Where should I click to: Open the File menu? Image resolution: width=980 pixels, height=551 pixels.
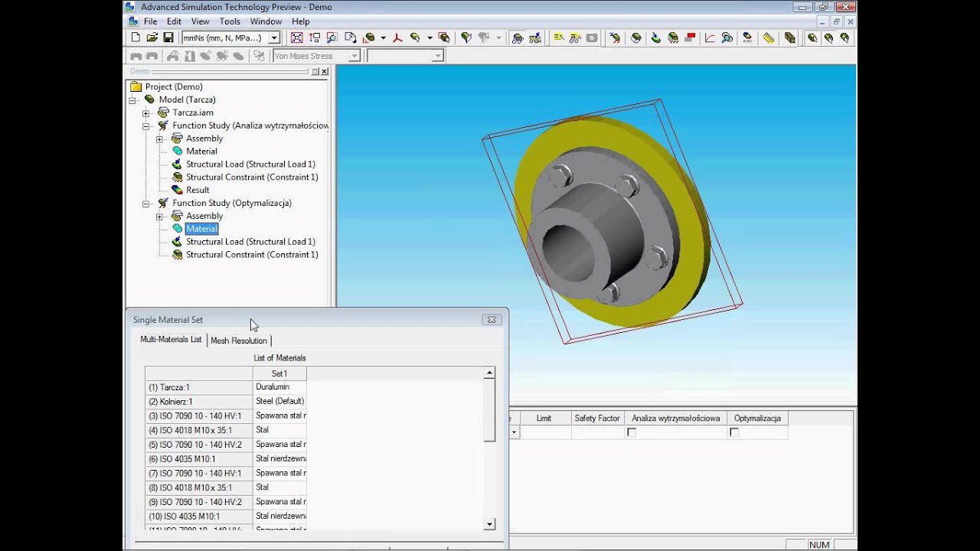pos(150,21)
